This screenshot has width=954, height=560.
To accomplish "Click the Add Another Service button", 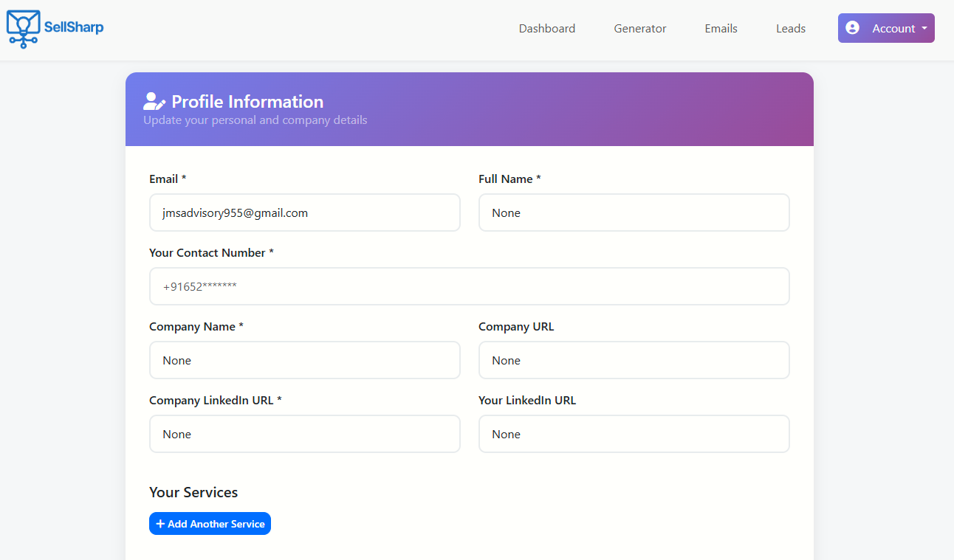I will pos(210,523).
